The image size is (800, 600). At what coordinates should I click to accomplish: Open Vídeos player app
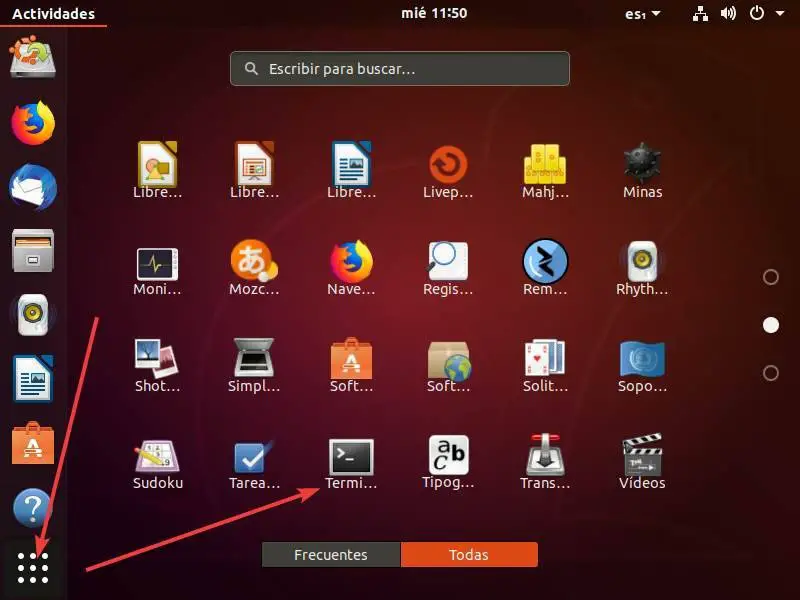click(x=642, y=455)
